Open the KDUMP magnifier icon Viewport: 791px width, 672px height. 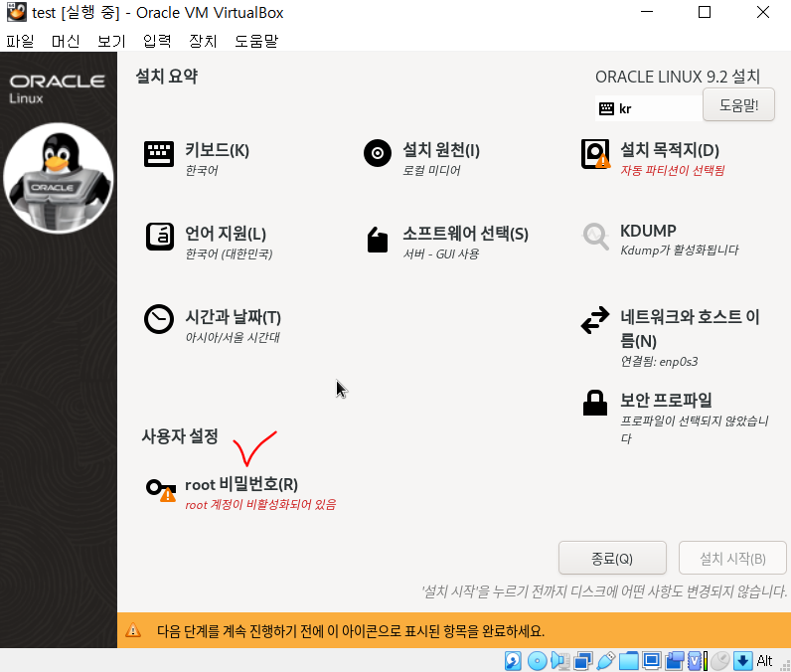[595, 237]
